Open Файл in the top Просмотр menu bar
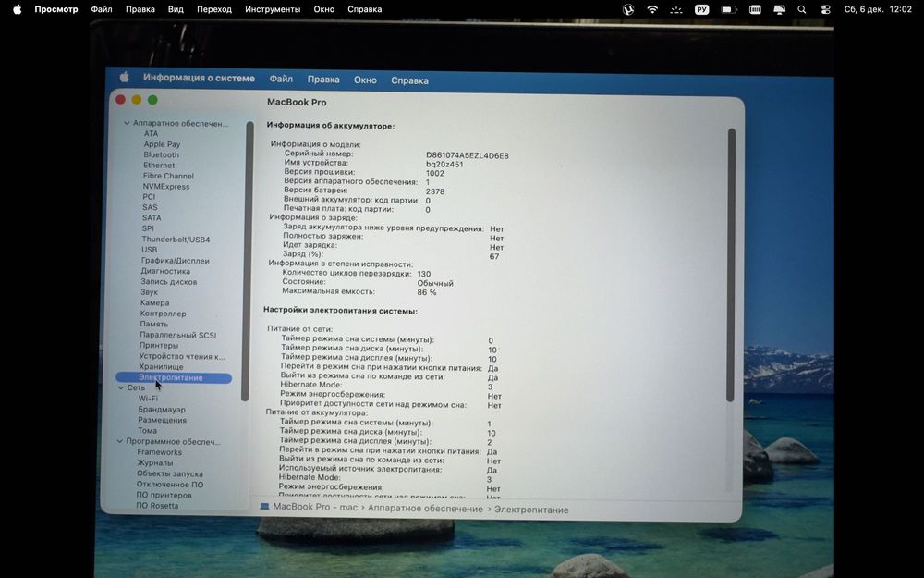 [102, 9]
